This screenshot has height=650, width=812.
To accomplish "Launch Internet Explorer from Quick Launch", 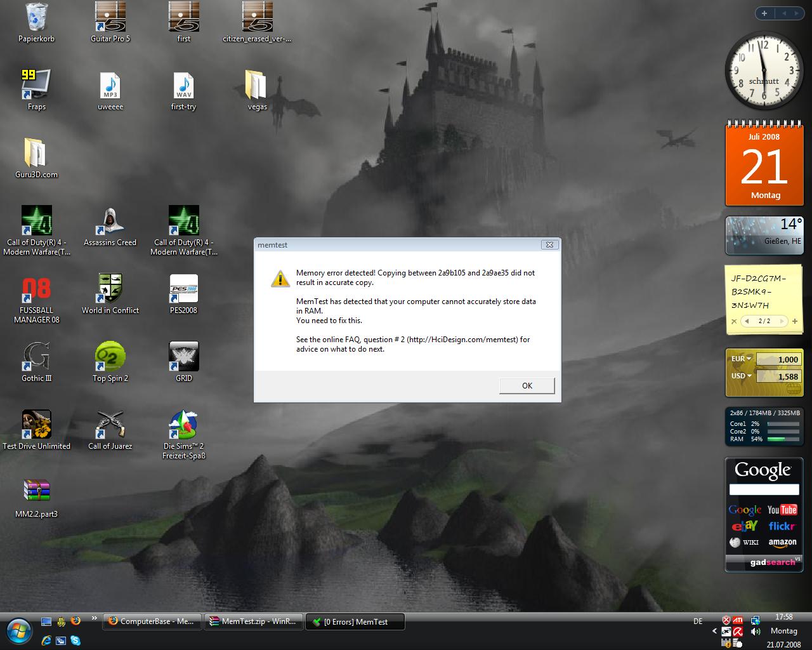I will (46, 640).
